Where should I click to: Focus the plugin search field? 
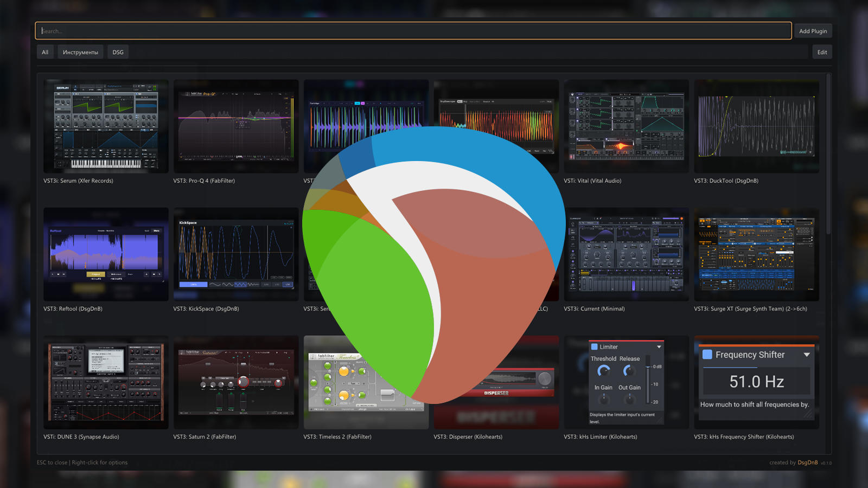(x=413, y=31)
